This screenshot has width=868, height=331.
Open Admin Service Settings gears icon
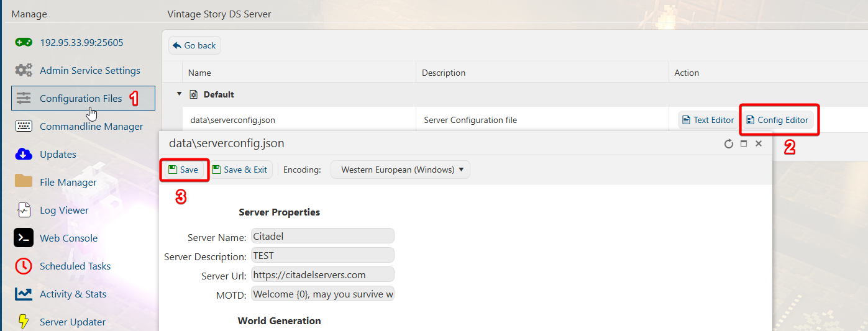click(24, 70)
